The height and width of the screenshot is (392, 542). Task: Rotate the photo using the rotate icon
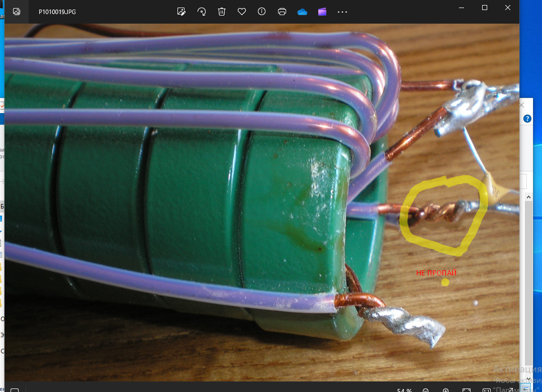(x=202, y=12)
